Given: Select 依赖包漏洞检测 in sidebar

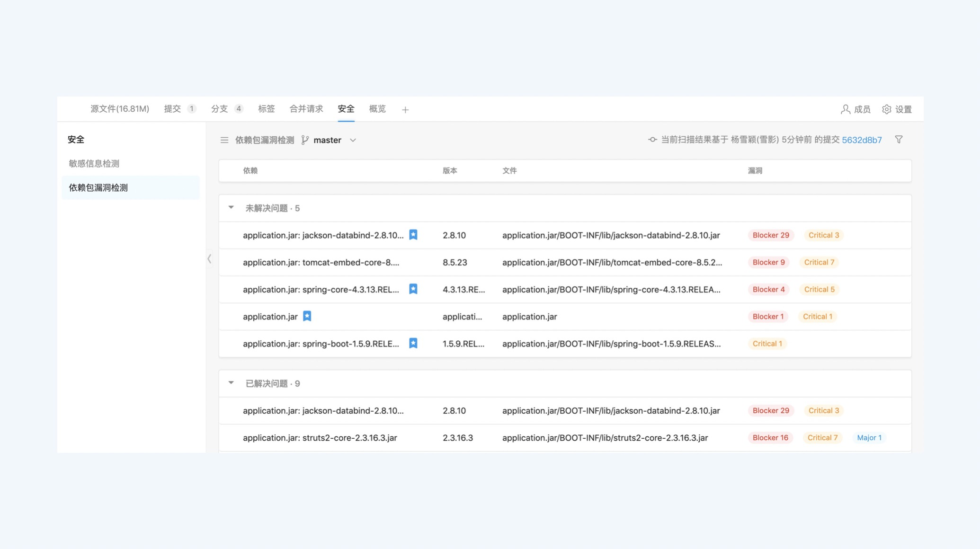Looking at the screenshot, I should tap(130, 187).
